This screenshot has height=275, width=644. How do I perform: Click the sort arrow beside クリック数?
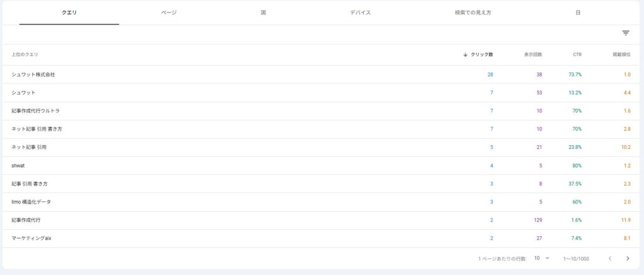click(x=465, y=55)
